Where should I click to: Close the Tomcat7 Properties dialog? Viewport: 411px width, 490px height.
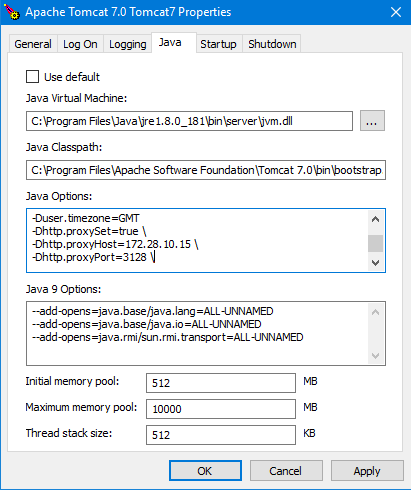(396, 12)
